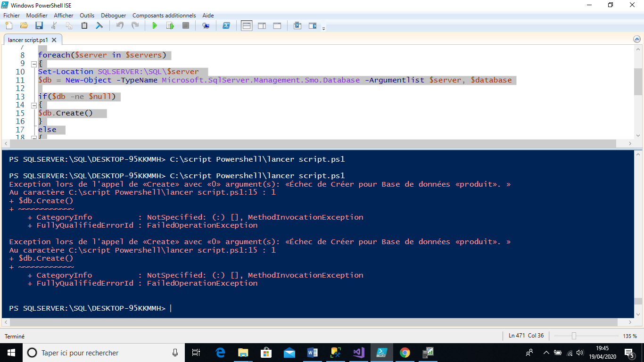The height and width of the screenshot is (362, 644).
Task: Click the script editor horizontal scrollbar thumb
Action: (313, 143)
